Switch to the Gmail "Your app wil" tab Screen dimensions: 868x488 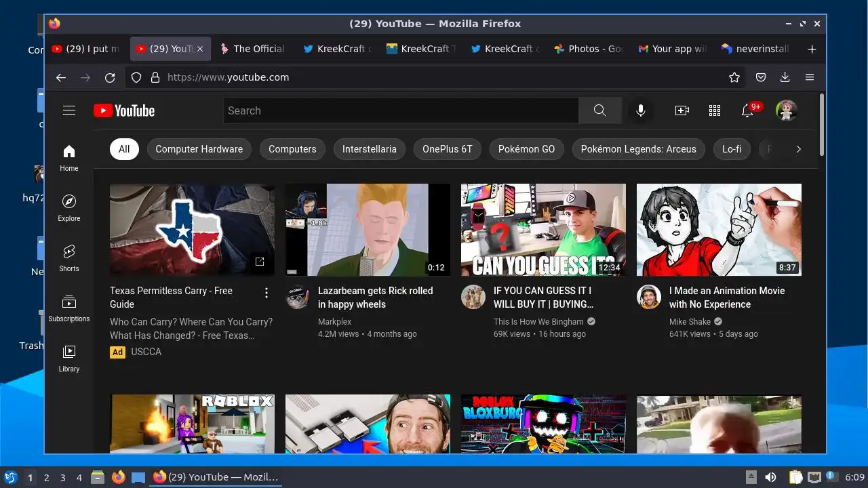[673, 49]
